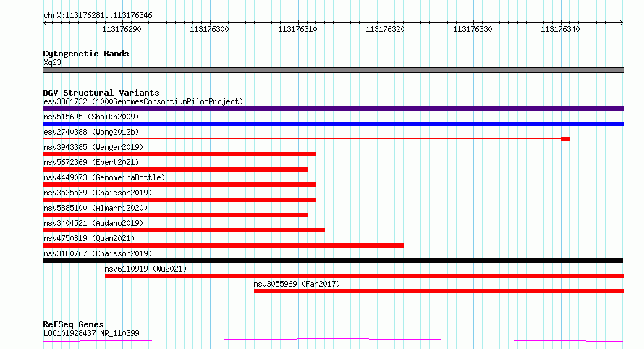
Task: Select variant label nsv3525539 (Chaisson2019)
Action: click(x=98, y=193)
